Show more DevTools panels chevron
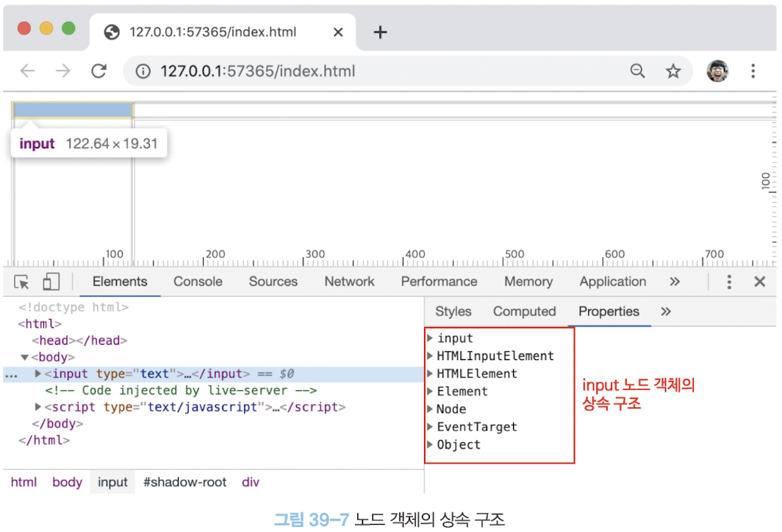Screen dimensions: 782x532 pyautogui.click(x=675, y=281)
